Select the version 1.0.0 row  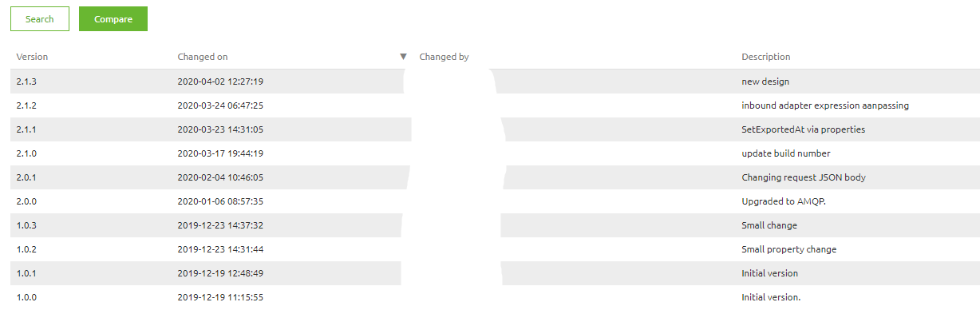pos(26,297)
